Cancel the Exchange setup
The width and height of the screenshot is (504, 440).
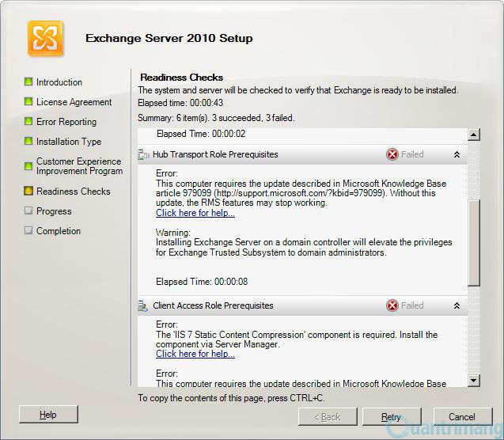(x=463, y=417)
